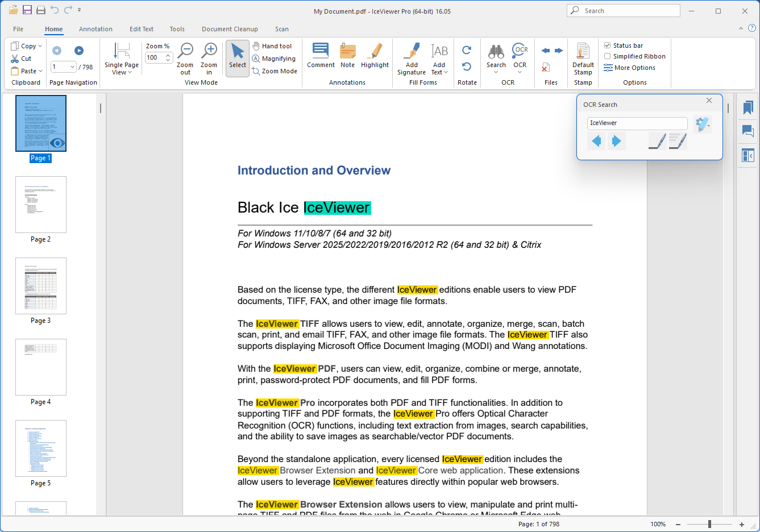760x532 pixels.
Task: Pick the Highlight annotation tool
Action: [375, 56]
